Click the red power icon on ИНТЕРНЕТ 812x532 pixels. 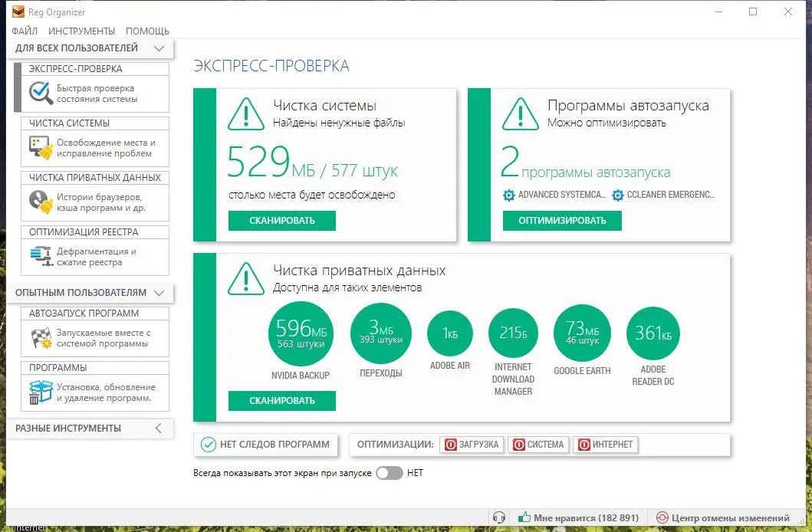click(584, 445)
